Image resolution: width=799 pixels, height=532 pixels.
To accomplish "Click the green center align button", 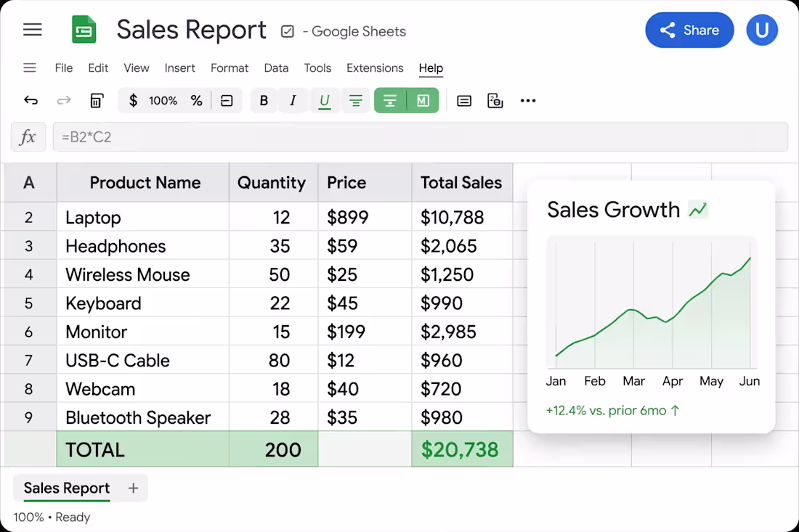I will [390, 100].
